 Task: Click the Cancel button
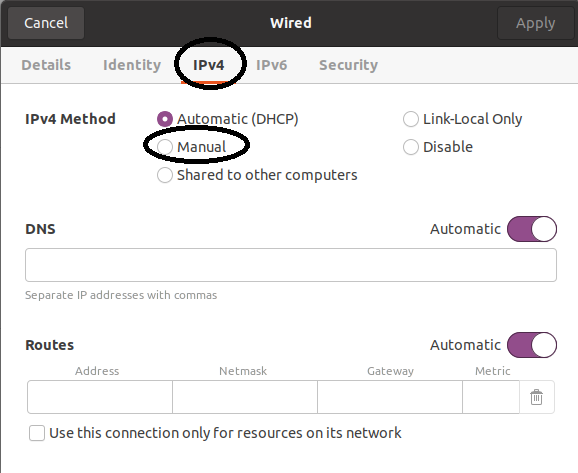point(46,23)
